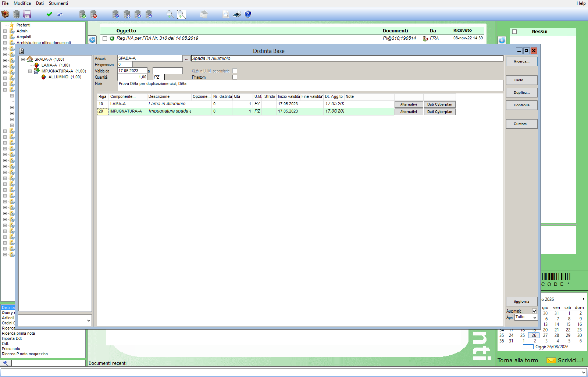Toggle the Phantom checkbox
Viewport: 588px width, 377px height.
235,77
